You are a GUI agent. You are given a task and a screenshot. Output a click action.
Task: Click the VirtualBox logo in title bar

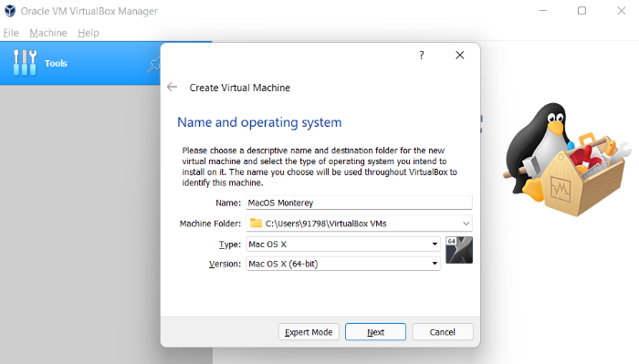[x=10, y=11]
